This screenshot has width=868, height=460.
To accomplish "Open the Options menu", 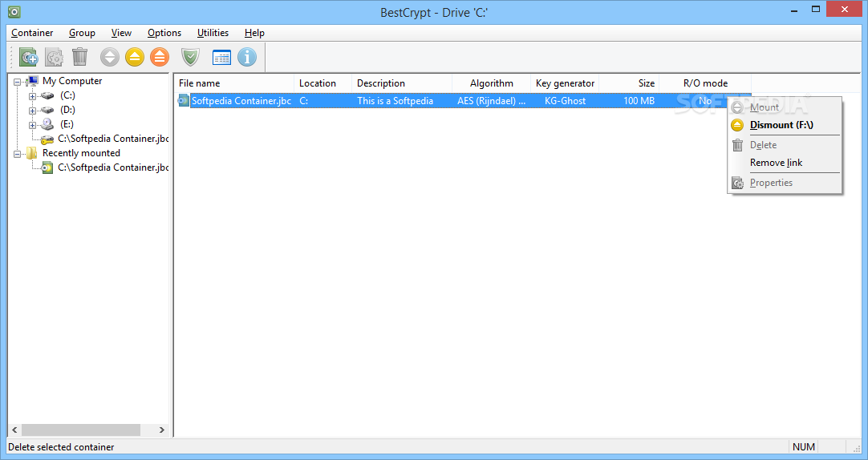I will point(164,33).
